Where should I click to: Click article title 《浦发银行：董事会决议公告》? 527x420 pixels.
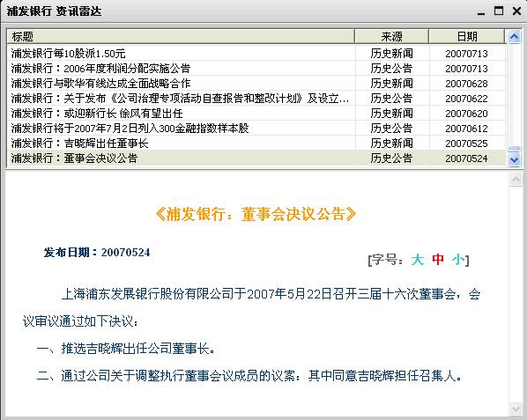click(256, 214)
